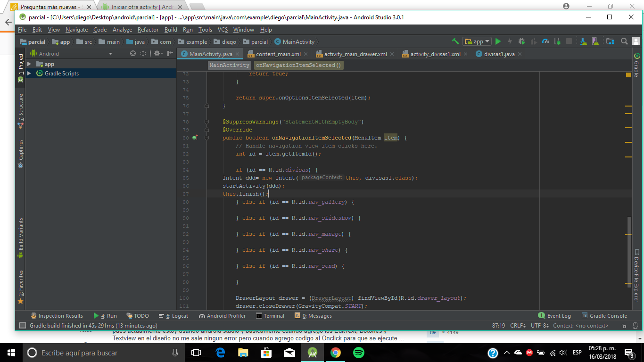Open the Android Profiler gauge icon in toolbar
The width and height of the screenshot is (644, 362).
click(545, 41)
